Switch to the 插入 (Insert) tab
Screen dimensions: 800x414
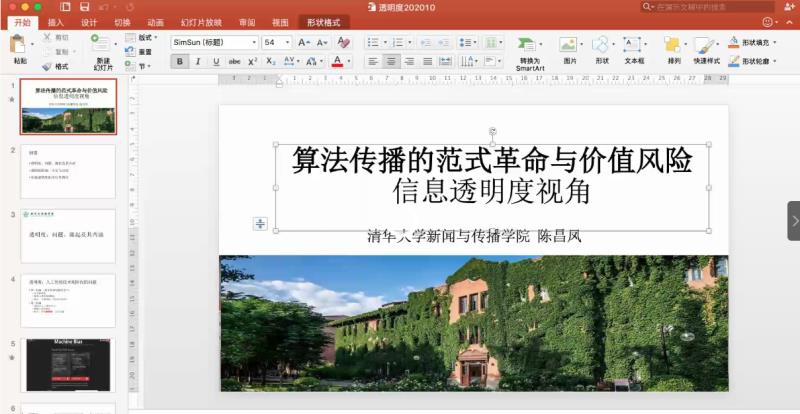(56, 22)
